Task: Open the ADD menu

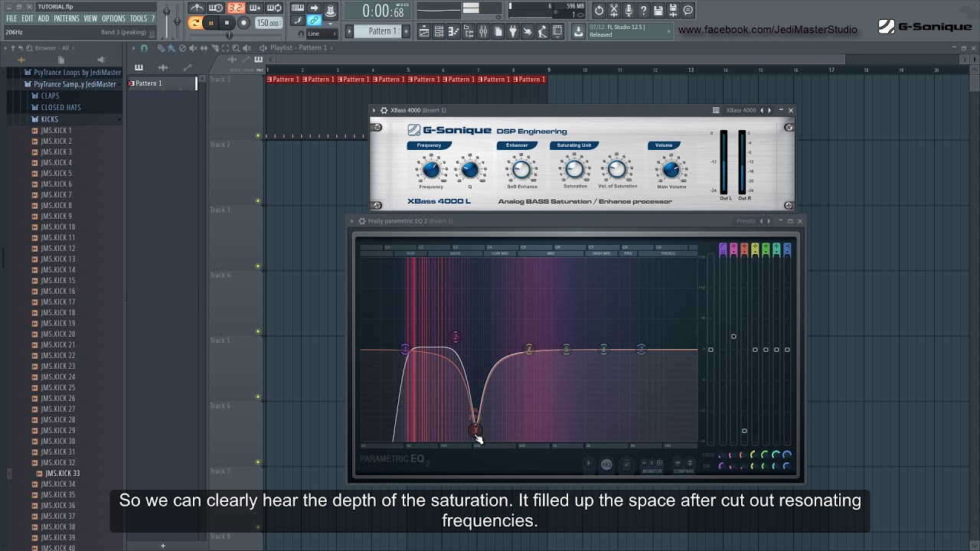Action: (x=44, y=18)
